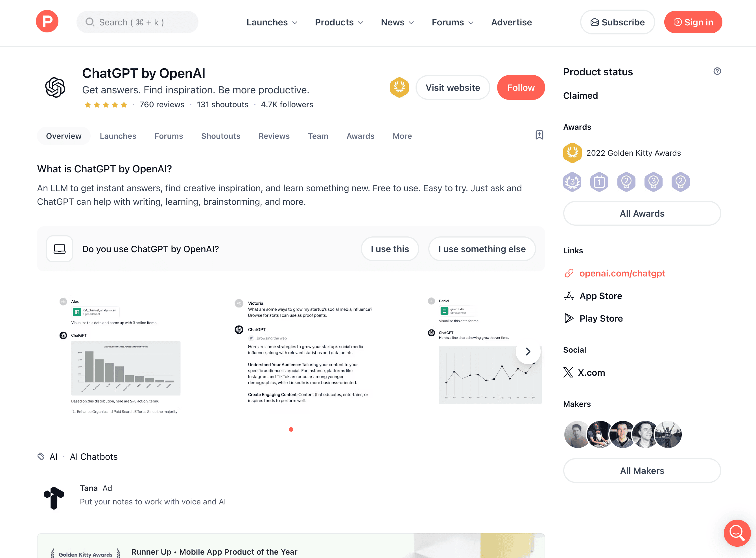756x558 pixels.
Task: Click the Visit website button
Action: pos(453,87)
